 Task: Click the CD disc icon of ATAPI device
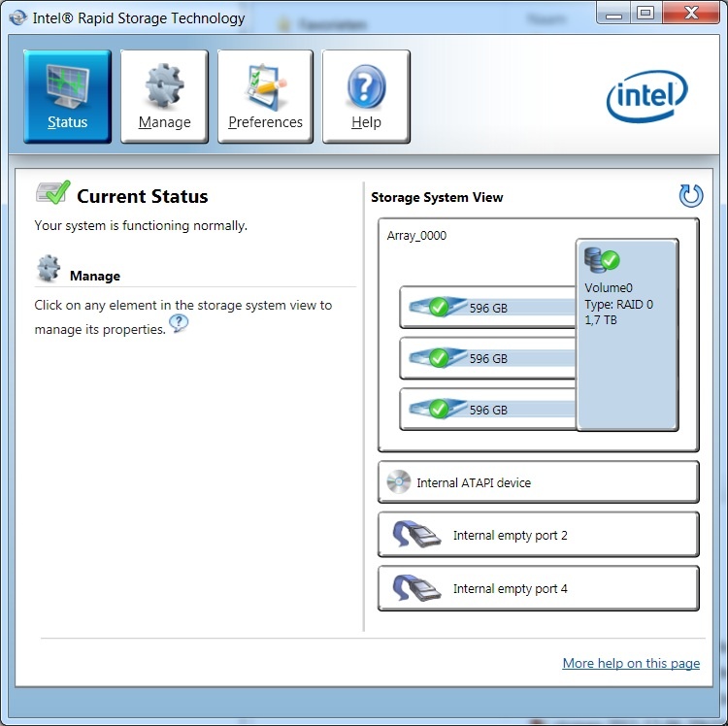tap(399, 481)
